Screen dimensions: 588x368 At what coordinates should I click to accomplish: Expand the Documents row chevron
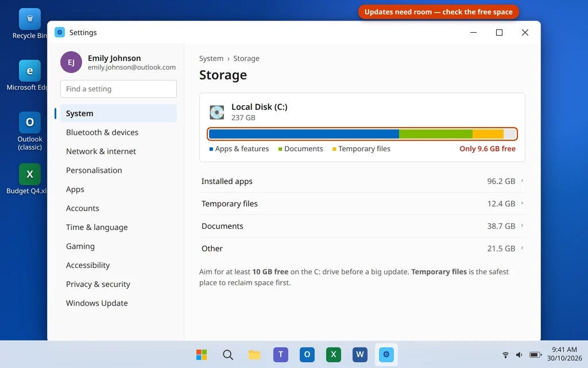pos(522,225)
